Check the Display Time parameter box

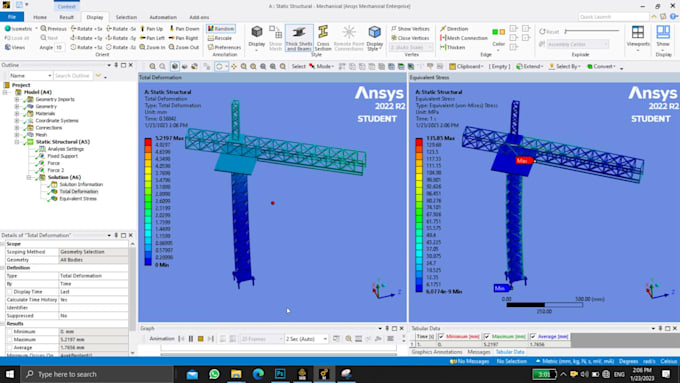(x=10, y=292)
